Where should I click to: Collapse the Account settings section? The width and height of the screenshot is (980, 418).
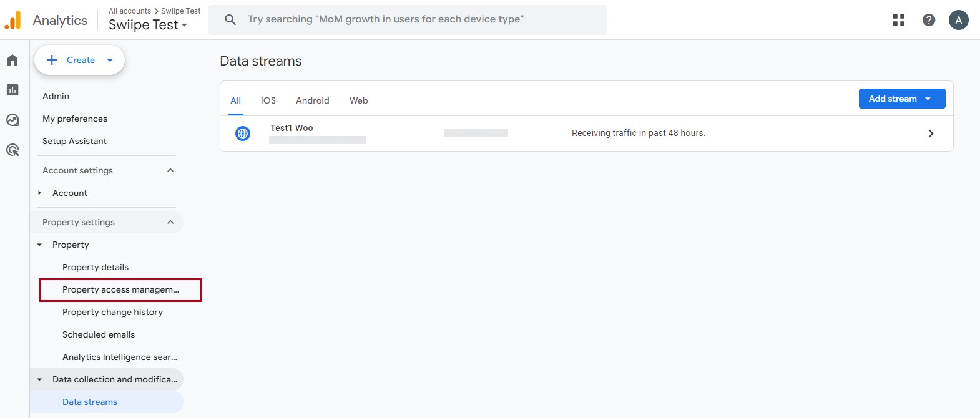pyautogui.click(x=170, y=170)
